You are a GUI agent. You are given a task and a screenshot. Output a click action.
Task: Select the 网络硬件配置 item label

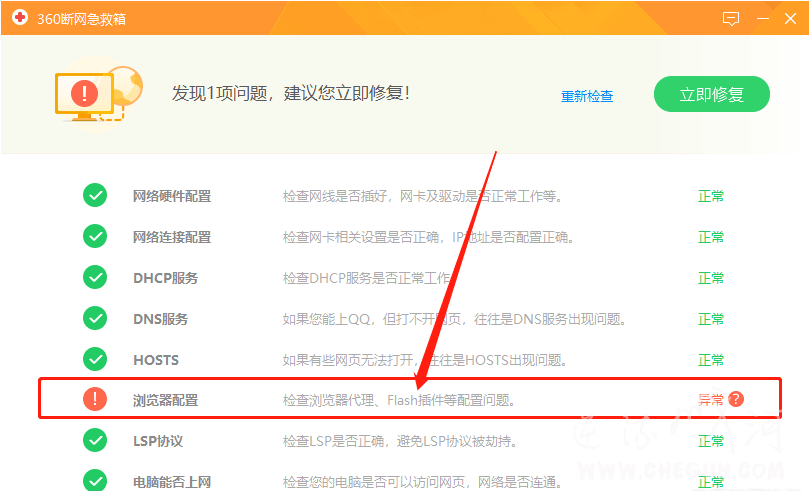[172, 197]
